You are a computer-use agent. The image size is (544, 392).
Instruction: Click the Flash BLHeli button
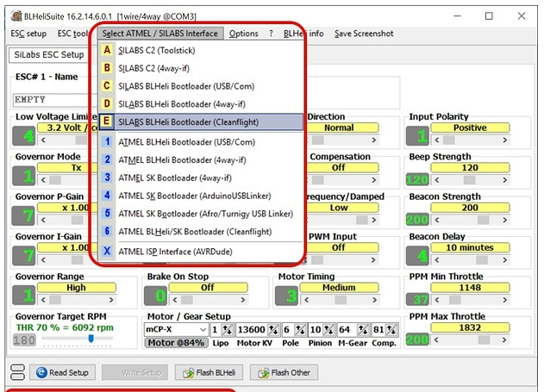click(209, 372)
